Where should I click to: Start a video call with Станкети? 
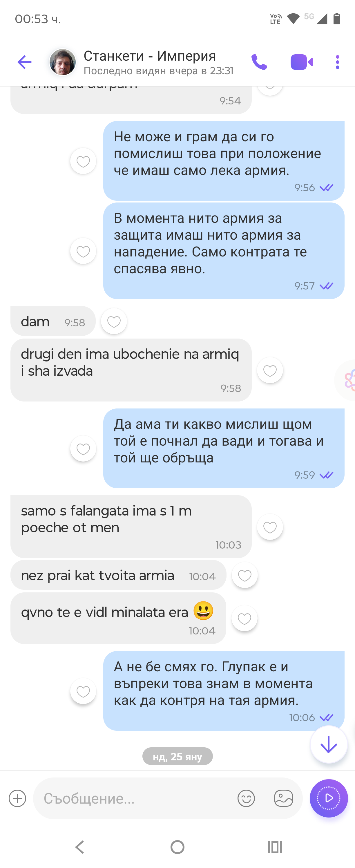click(x=302, y=62)
